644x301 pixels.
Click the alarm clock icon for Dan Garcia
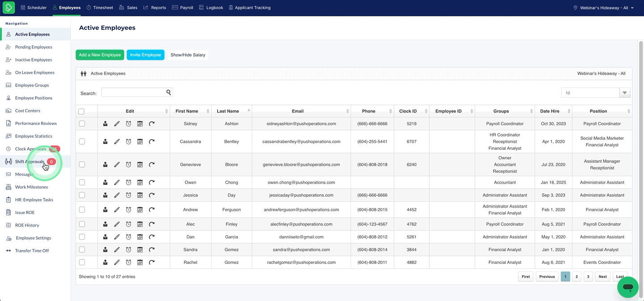point(128,237)
